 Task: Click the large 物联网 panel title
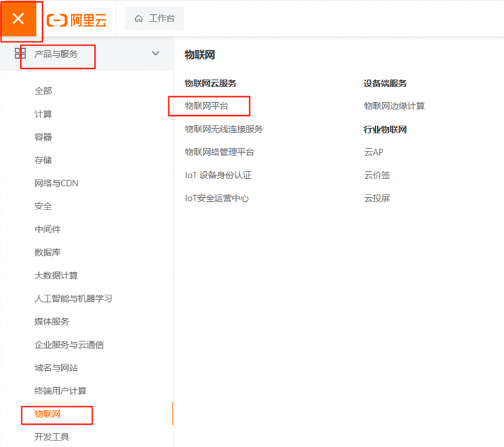(200, 55)
